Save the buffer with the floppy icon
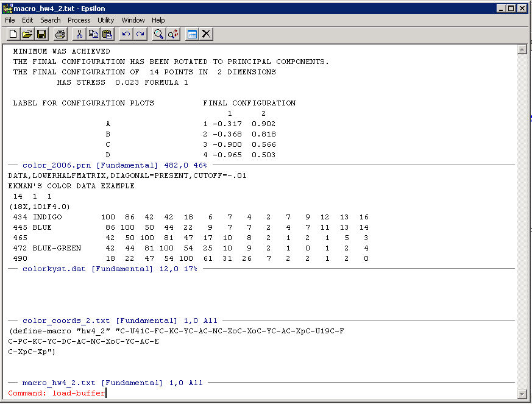 [x=41, y=34]
